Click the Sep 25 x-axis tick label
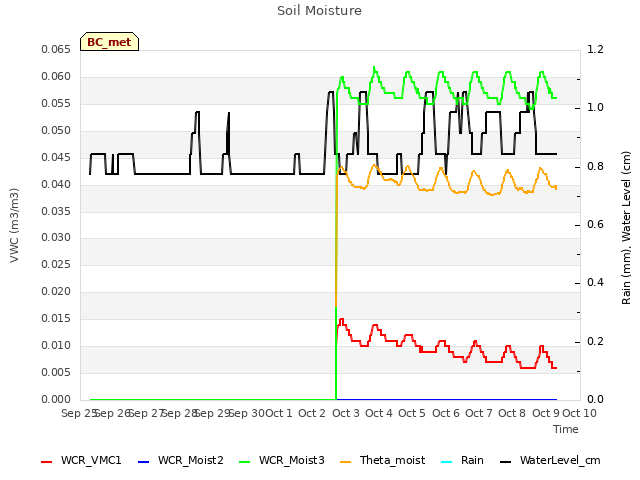Viewport: 640px width, 480px height. [79, 413]
